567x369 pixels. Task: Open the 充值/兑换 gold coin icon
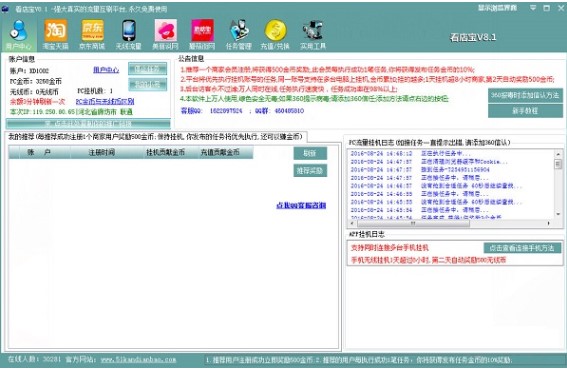pos(275,34)
